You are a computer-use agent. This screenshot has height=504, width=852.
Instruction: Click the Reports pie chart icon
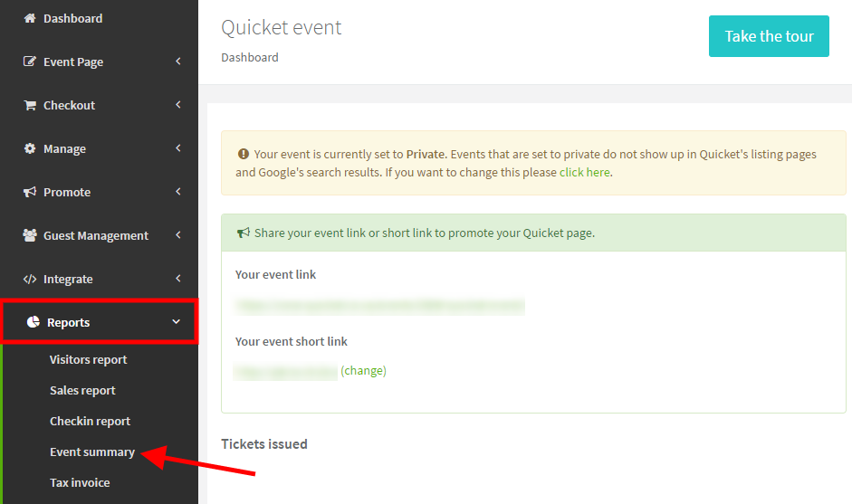coord(34,322)
